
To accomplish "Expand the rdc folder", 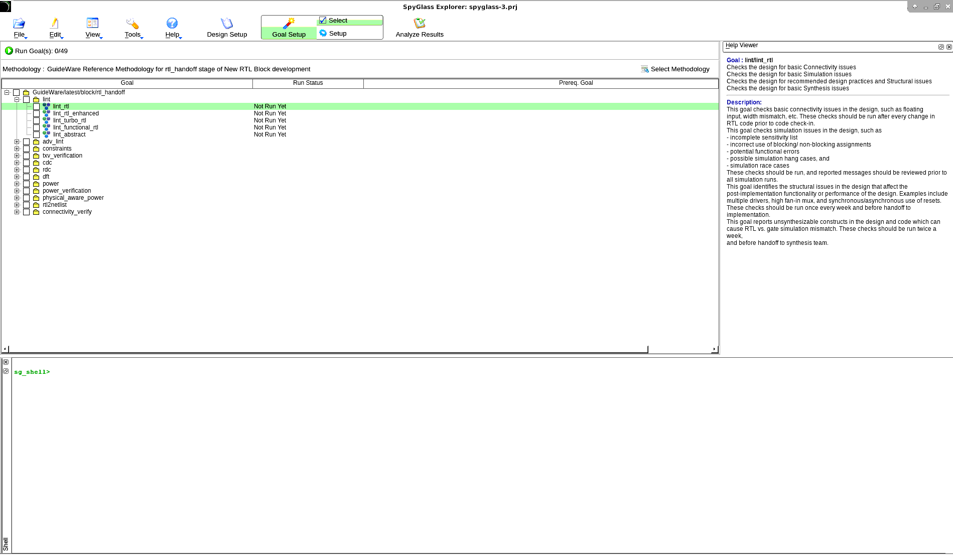I will [17, 170].
